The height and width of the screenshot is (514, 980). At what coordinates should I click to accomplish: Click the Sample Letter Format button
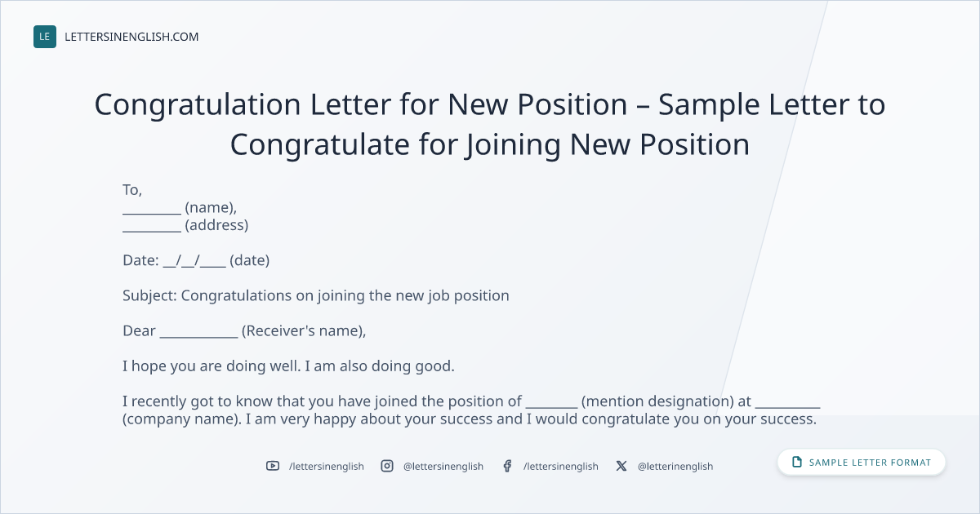862,462
